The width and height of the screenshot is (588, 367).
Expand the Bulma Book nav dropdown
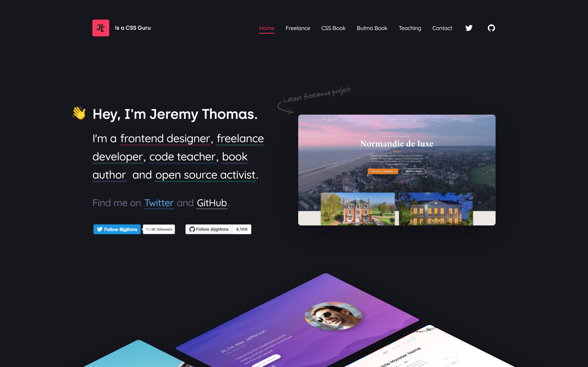372,28
